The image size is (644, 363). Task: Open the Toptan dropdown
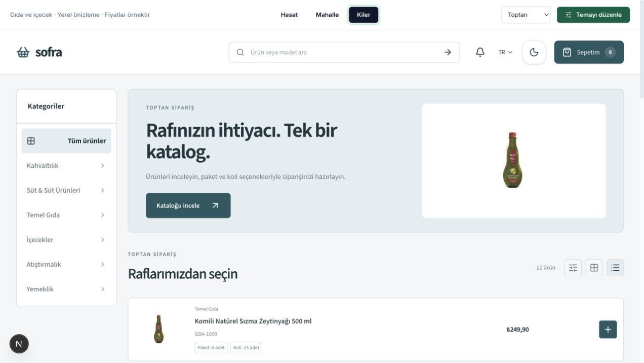pos(526,15)
